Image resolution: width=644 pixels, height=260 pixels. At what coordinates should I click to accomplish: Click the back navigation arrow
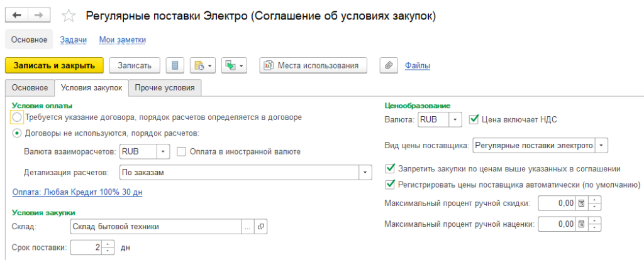tap(17, 14)
